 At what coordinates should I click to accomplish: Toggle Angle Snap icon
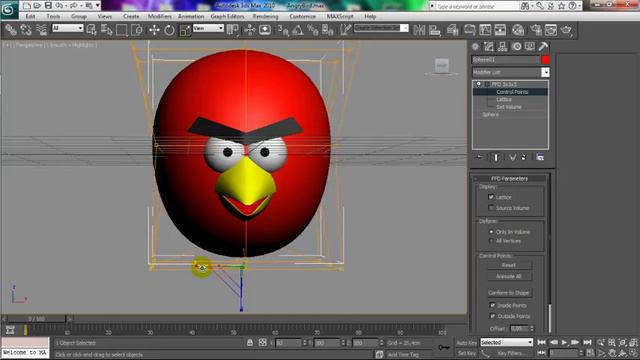tap(298, 29)
